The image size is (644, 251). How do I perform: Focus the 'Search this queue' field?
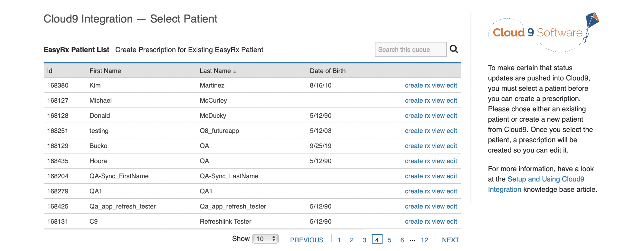(x=411, y=49)
